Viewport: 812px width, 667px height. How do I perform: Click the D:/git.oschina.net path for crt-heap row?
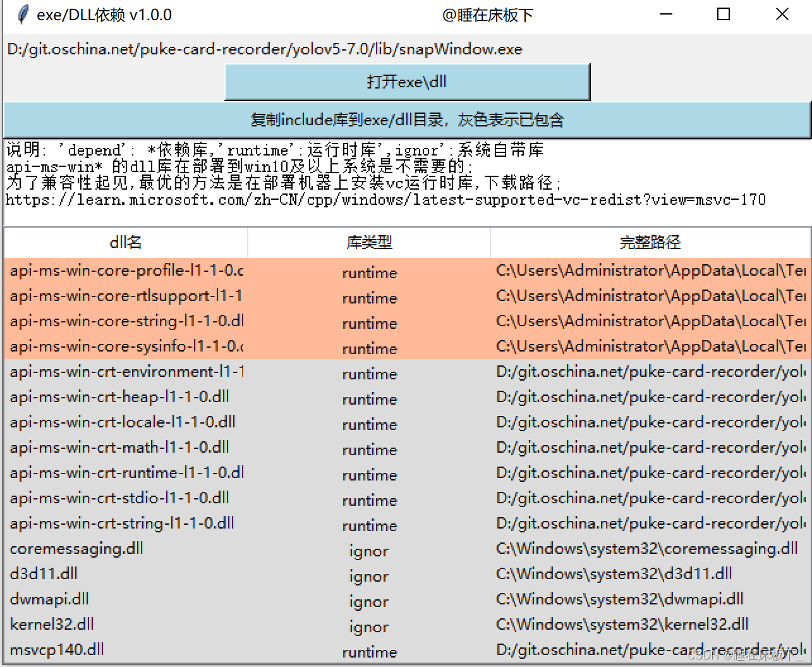pyautogui.click(x=651, y=397)
